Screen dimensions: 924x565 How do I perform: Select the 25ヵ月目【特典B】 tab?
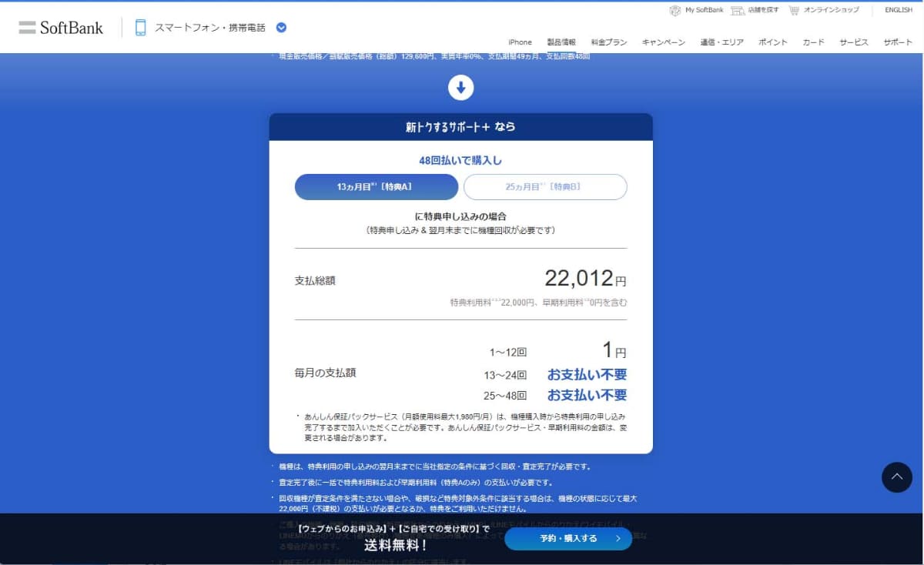coord(545,187)
